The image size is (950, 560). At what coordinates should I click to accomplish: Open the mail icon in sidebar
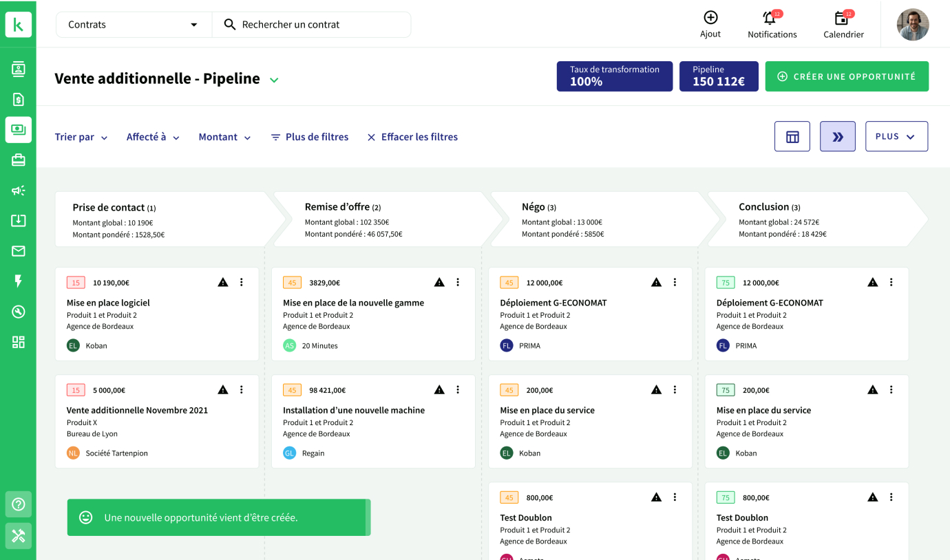19,251
